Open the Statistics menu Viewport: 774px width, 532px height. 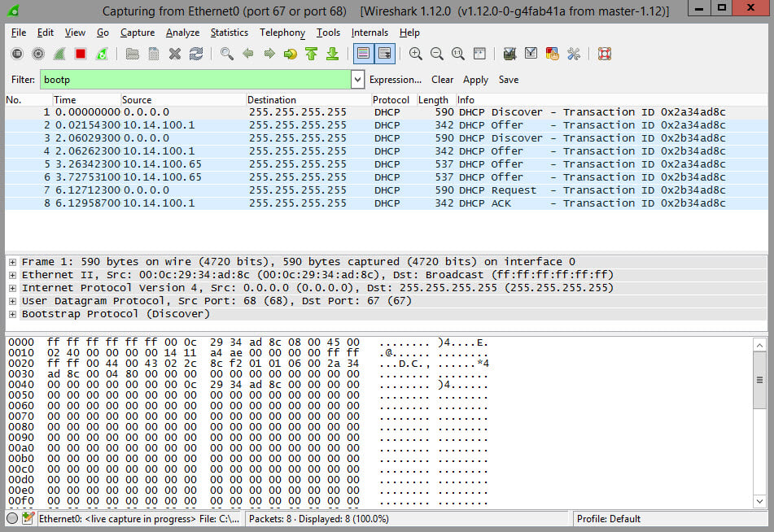[229, 33]
